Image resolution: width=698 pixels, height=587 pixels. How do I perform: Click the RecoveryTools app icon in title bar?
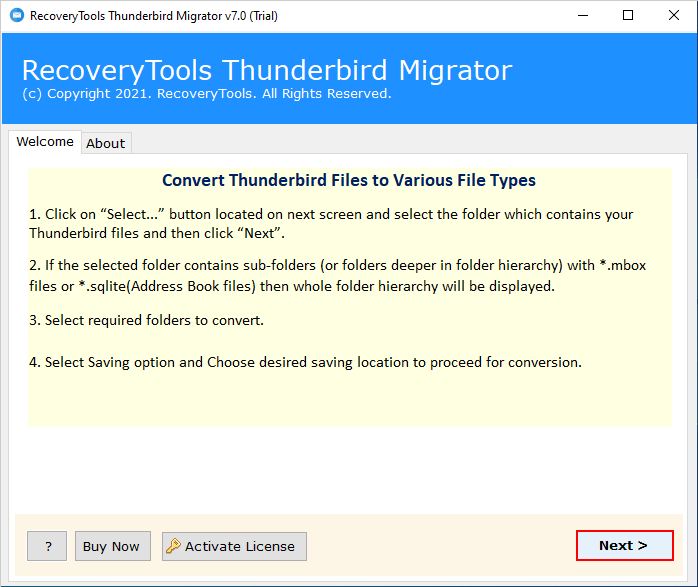tap(17, 16)
